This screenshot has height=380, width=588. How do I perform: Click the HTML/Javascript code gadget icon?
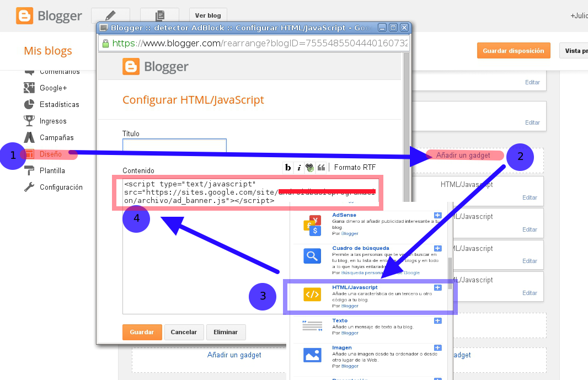tap(312, 295)
